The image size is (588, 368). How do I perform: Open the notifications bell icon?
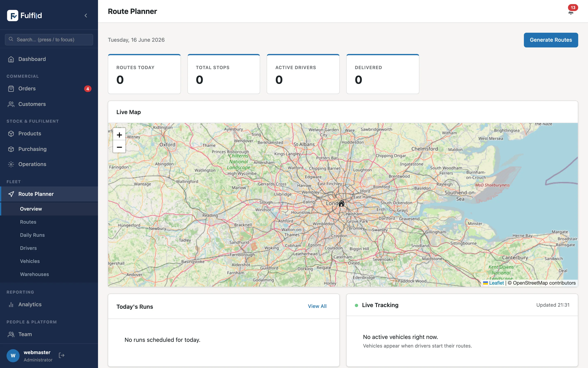pos(571,13)
